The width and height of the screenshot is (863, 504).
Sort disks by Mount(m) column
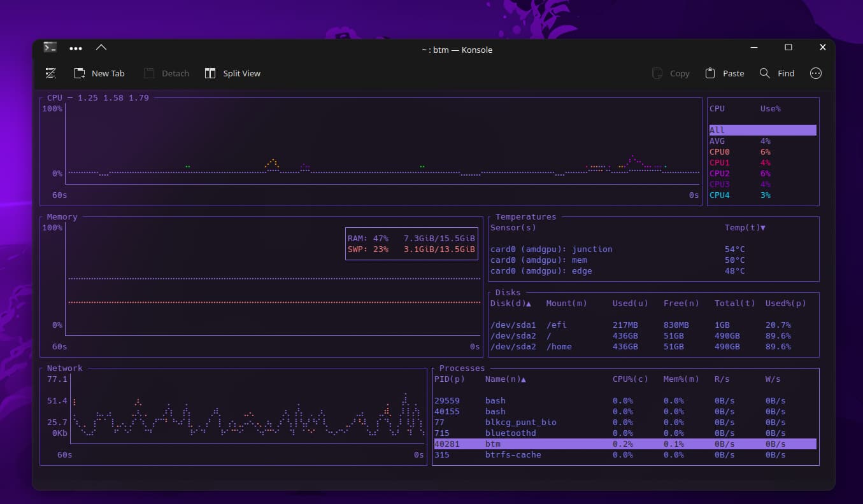[567, 304]
